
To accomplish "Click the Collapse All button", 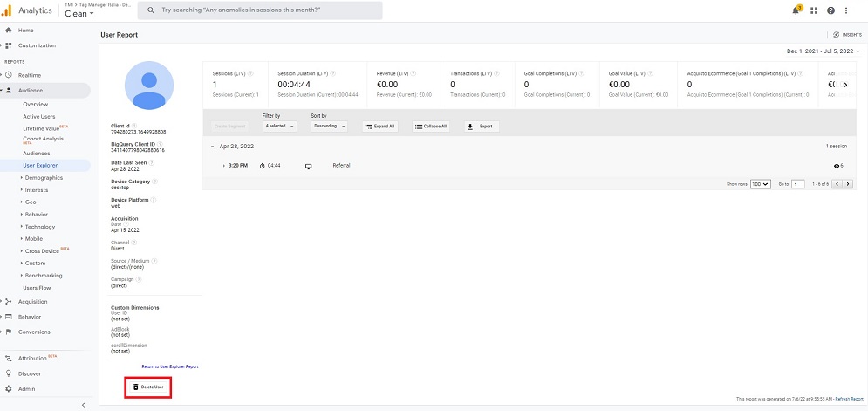I will point(429,127).
